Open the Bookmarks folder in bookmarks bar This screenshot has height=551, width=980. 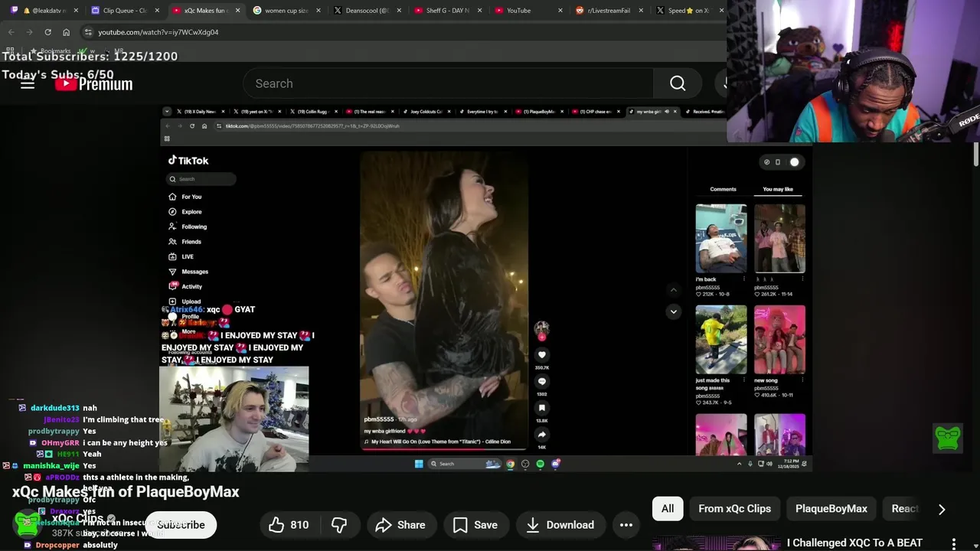[51, 51]
